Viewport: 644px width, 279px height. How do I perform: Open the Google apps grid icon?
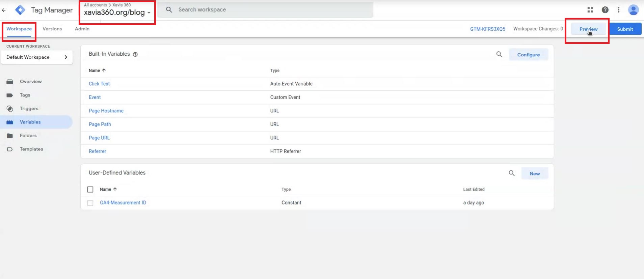pyautogui.click(x=590, y=10)
